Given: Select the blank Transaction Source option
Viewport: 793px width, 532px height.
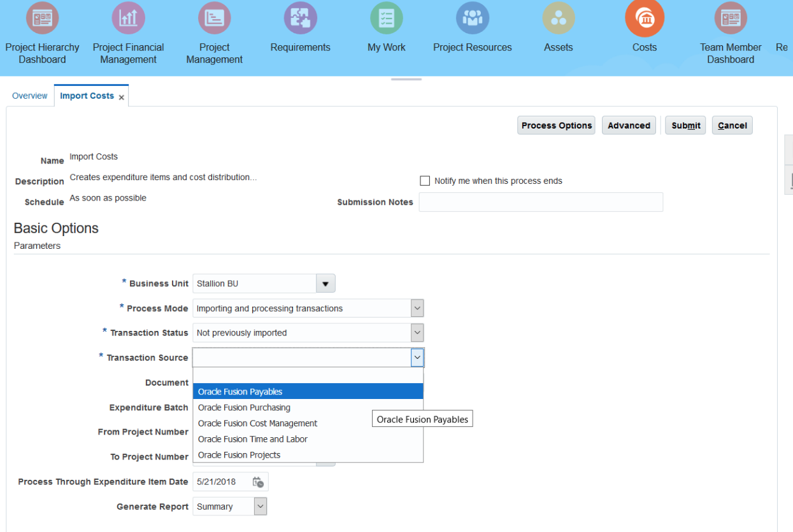Looking at the screenshot, I should (308, 375).
